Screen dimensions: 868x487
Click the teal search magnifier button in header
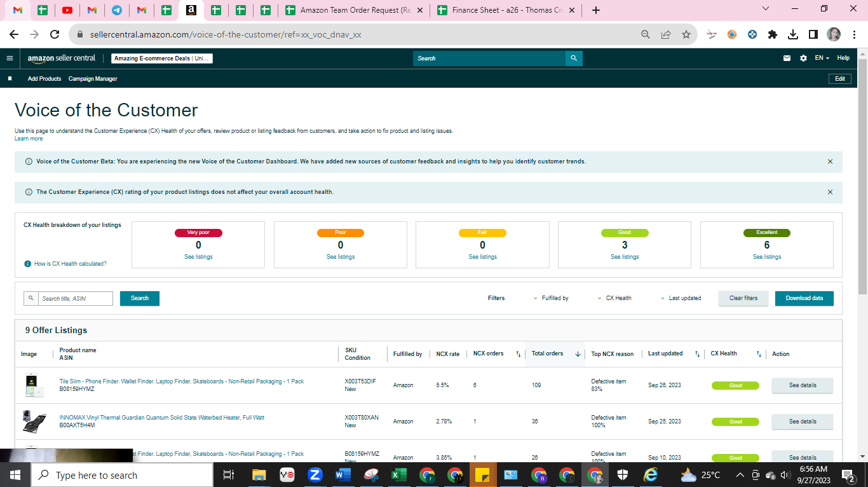574,58
